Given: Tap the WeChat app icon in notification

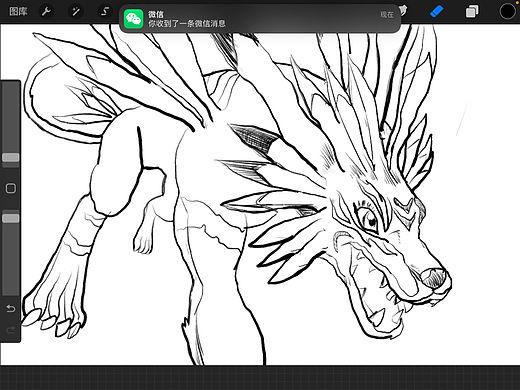Looking at the screenshot, I should pos(134,19).
